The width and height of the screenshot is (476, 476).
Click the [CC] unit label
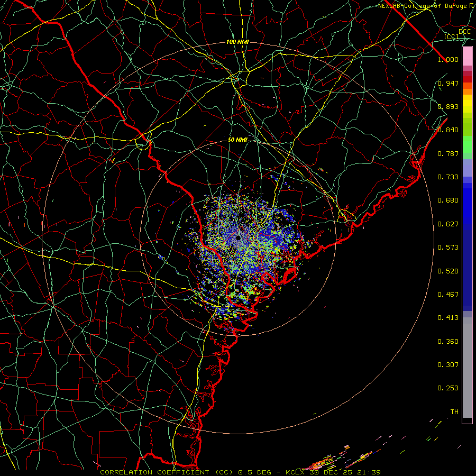coord(452,36)
